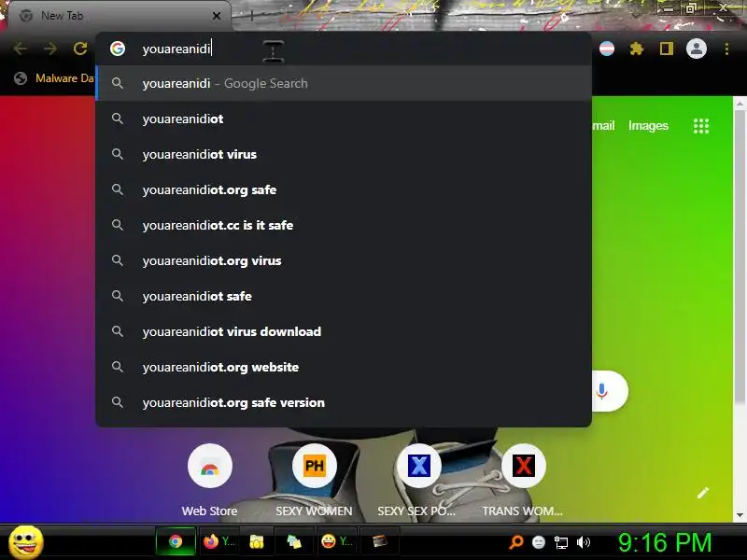Viewport: 747px width, 560px height.
Task: Click the smiley Y taskbar item
Action: point(336,541)
